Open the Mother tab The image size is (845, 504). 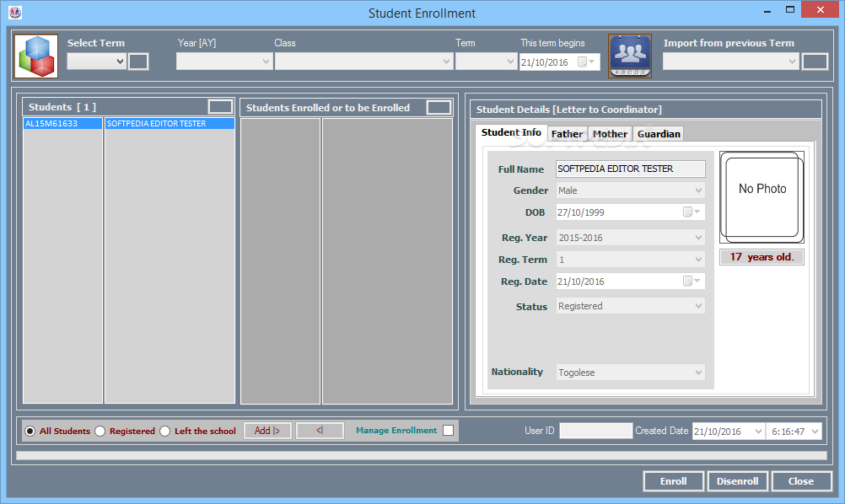click(610, 133)
